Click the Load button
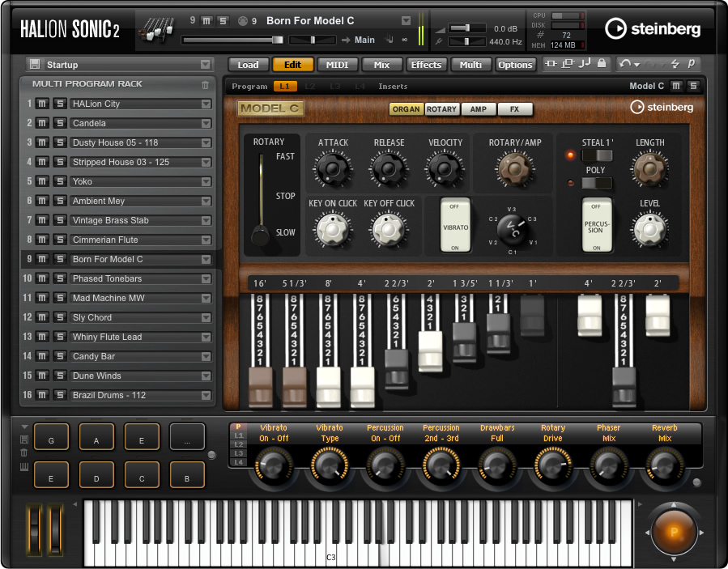Screen dimensions: 728x569 [248, 65]
